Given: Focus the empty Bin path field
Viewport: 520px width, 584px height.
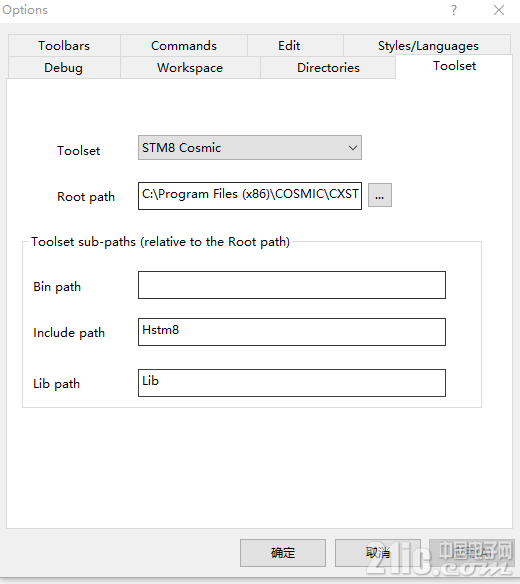Looking at the screenshot, I should coord(292,285).
